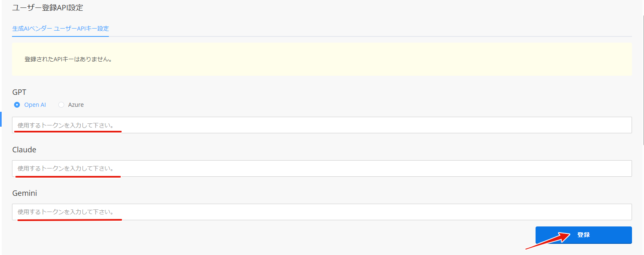Focus the Claude token input field

point(322,168)
